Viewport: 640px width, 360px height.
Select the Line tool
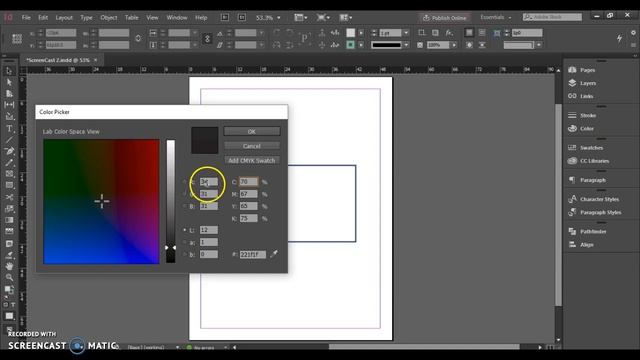[9, 140]
